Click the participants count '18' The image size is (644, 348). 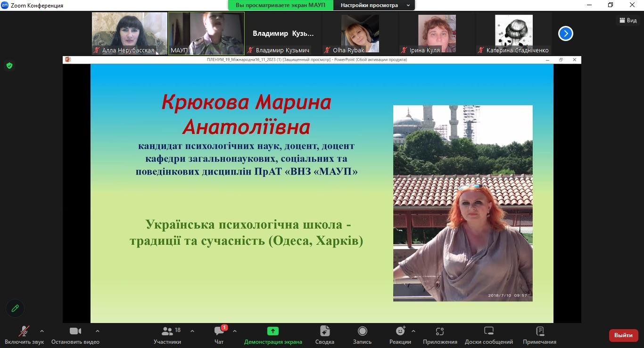tap(178, 330)
